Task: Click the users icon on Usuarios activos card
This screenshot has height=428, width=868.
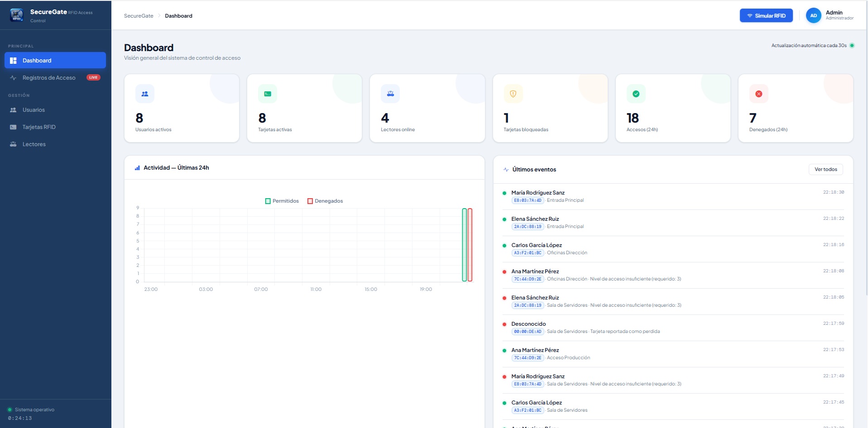Action: 145,94
